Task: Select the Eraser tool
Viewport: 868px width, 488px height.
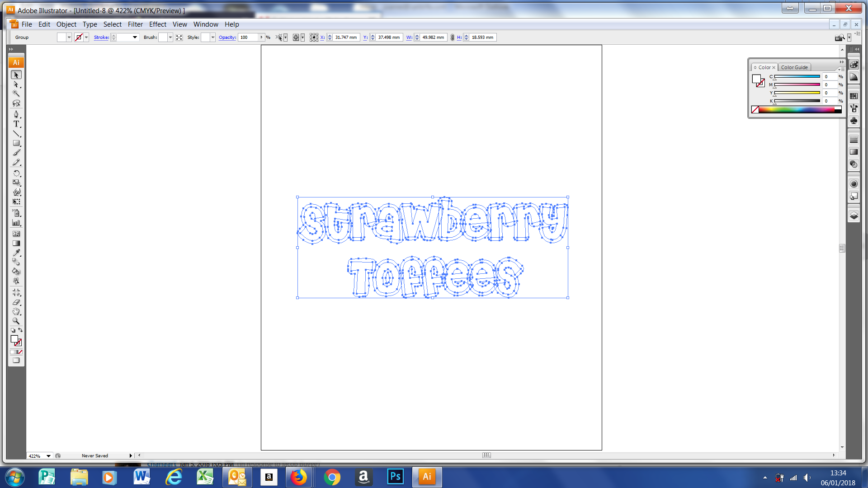Action: [16, 302]
